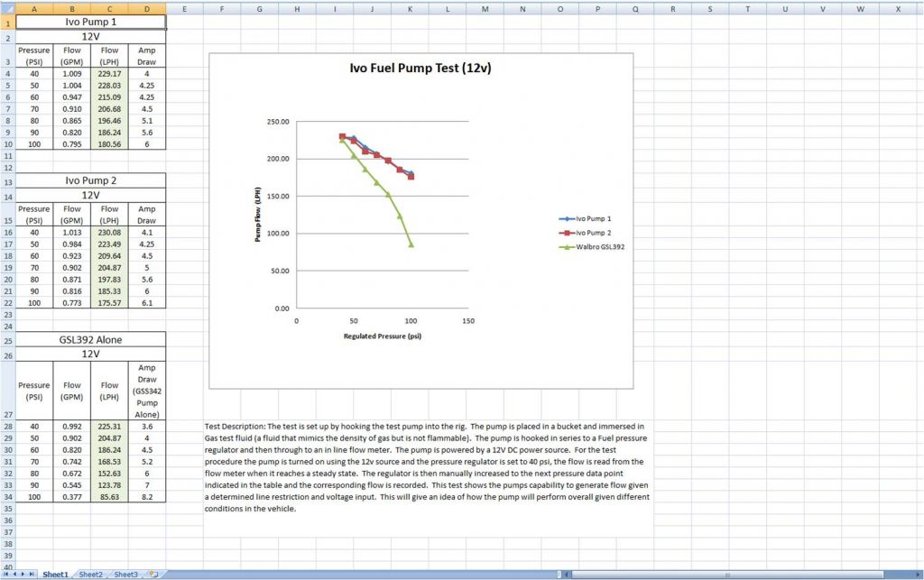Jump to the last sheet using navigation arrow
Image resolution: width=924 pixels, height=580 pixels.
click(x=32, y=574)
